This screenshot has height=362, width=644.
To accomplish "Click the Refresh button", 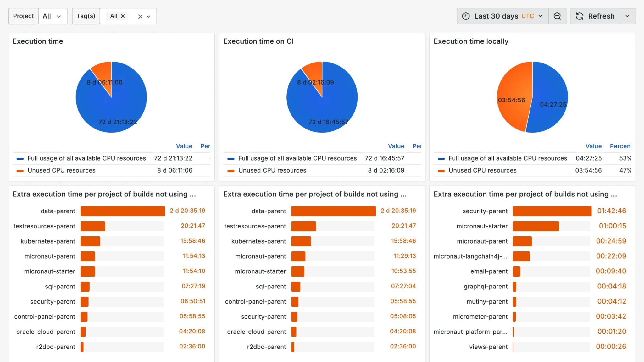I will pyautogui.click(x=595, y=16).
